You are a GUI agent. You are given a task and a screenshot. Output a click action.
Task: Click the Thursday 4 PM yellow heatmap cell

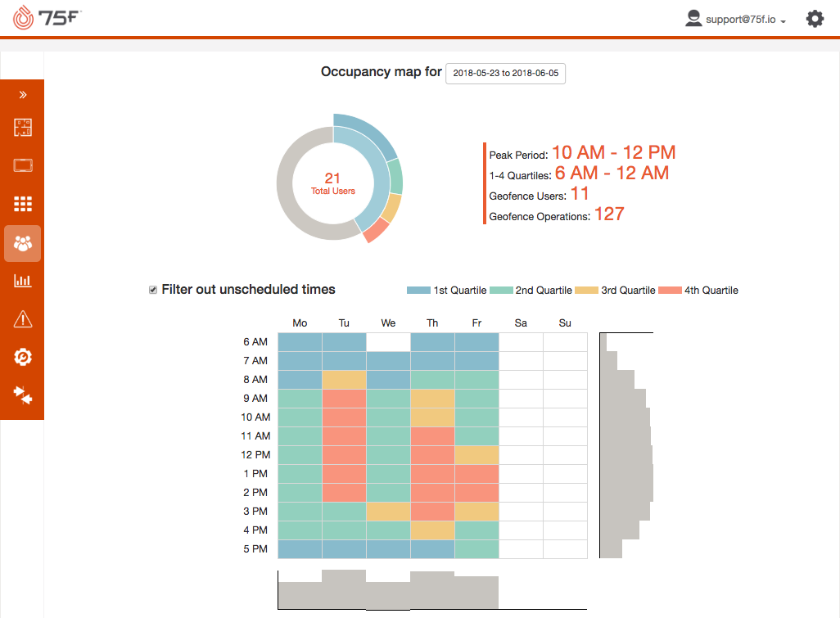point(432,530)
